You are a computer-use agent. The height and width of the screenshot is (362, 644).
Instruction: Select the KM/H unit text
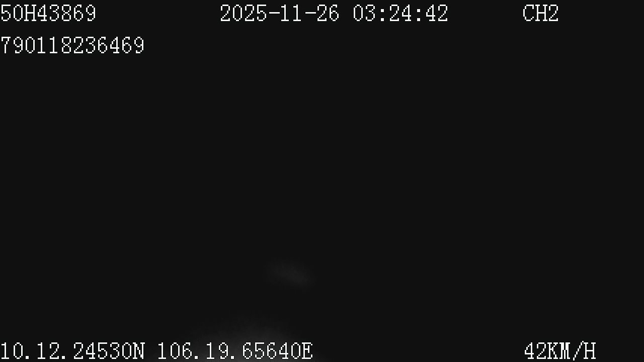tap(573, 351)
